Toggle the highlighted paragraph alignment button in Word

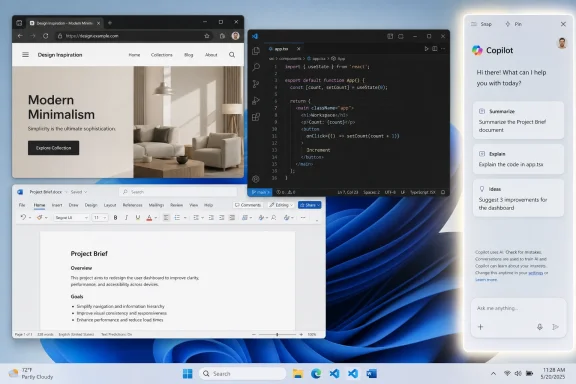tap(166, 218)
